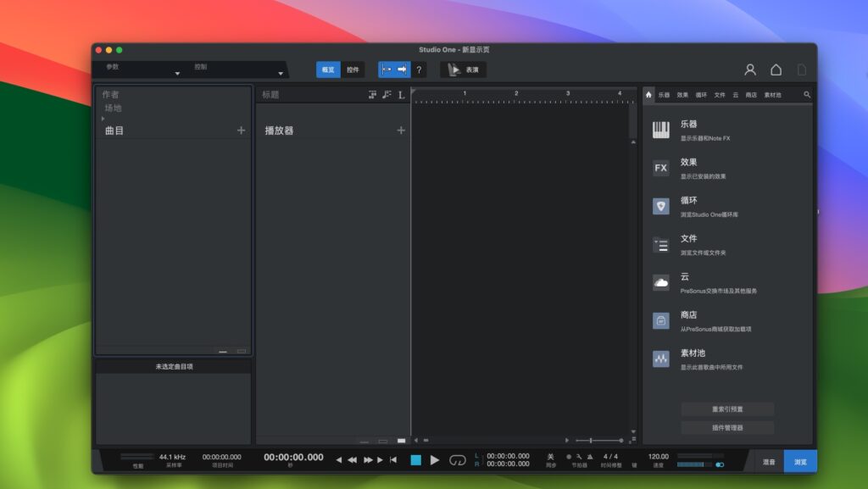
Task: Switch to the 控件 tab
Action: tap(353, 69)
